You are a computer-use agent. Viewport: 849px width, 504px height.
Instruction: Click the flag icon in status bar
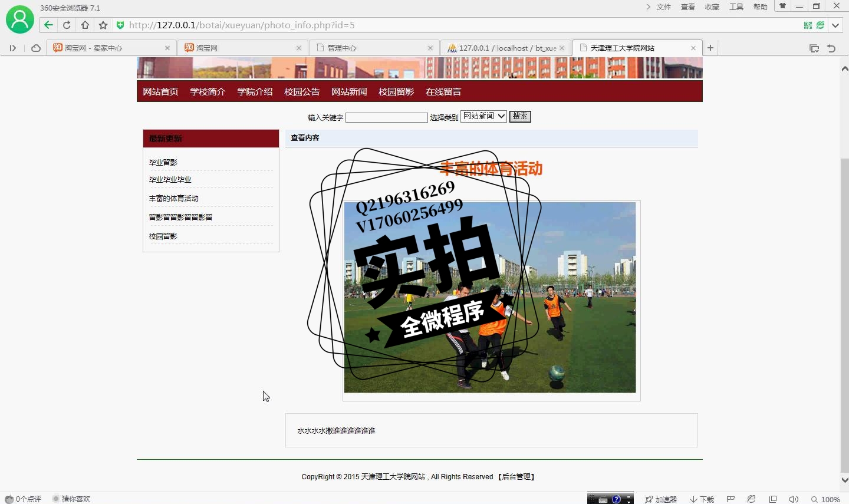(730, 499)
